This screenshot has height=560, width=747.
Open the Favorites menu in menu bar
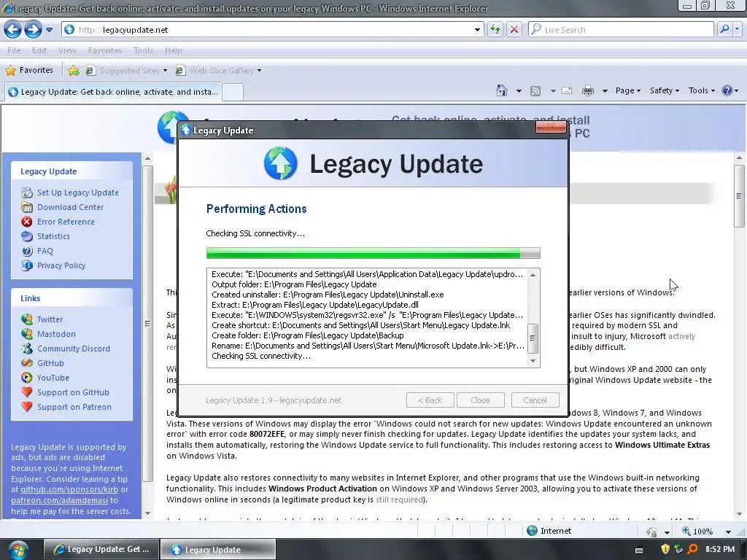click(105, 50)
